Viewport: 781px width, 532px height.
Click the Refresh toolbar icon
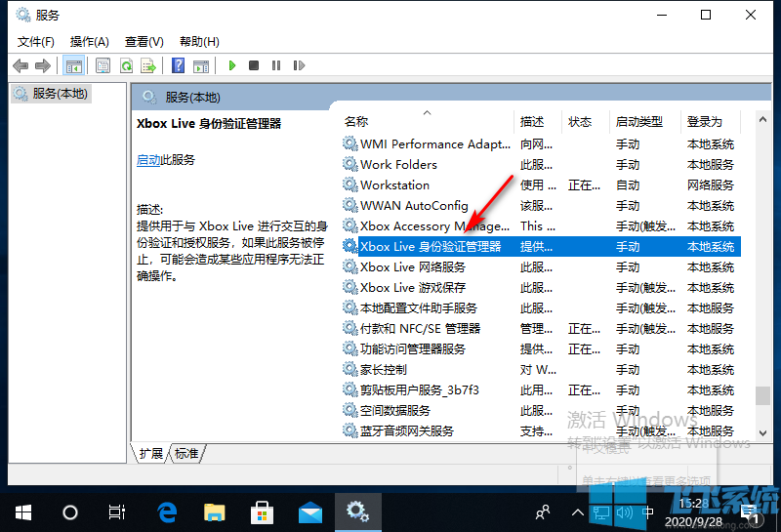point(127,65)
